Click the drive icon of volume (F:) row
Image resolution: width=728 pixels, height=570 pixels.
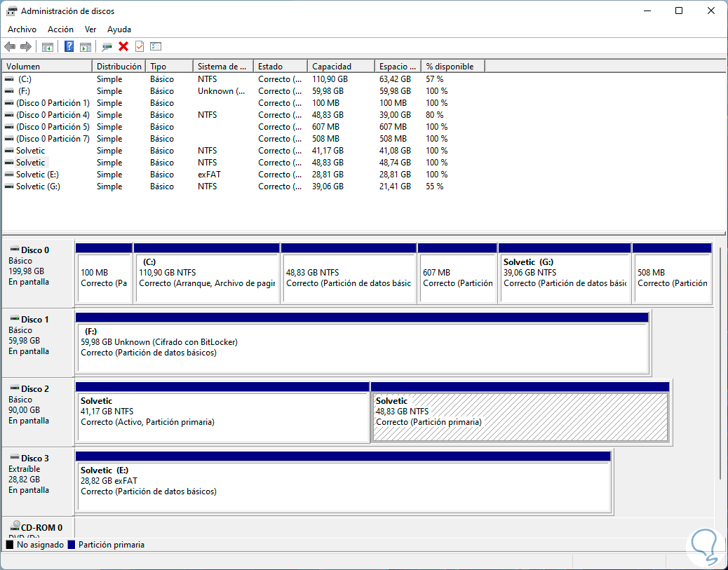point(9,91)
